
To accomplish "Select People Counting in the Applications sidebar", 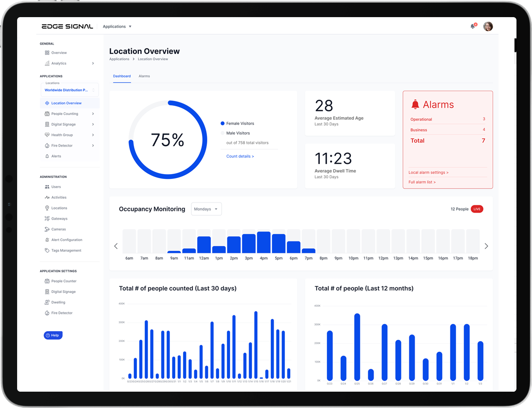I will (64, 114).
